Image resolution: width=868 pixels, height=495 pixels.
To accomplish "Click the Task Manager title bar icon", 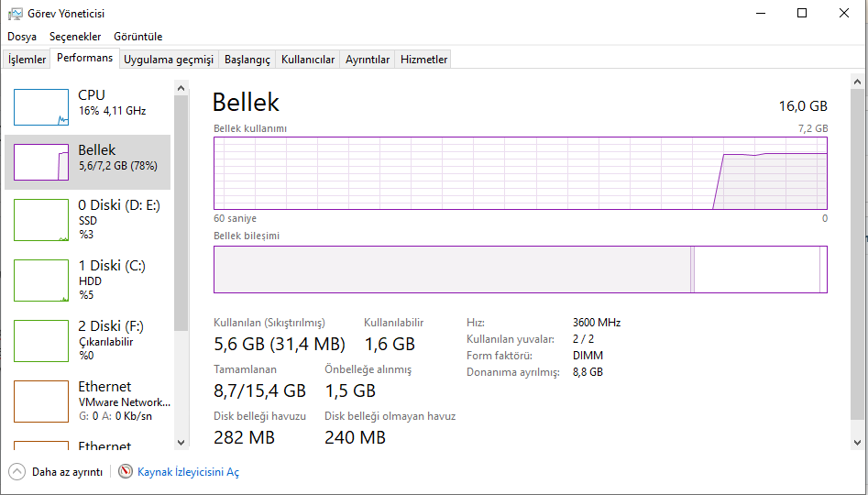I will [x=15, y=14].
